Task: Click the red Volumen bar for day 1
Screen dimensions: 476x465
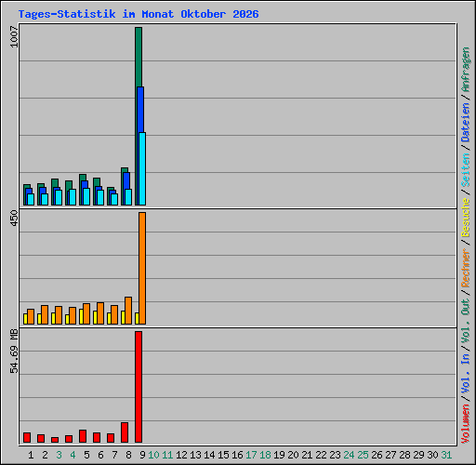Action: click(27, 438)
